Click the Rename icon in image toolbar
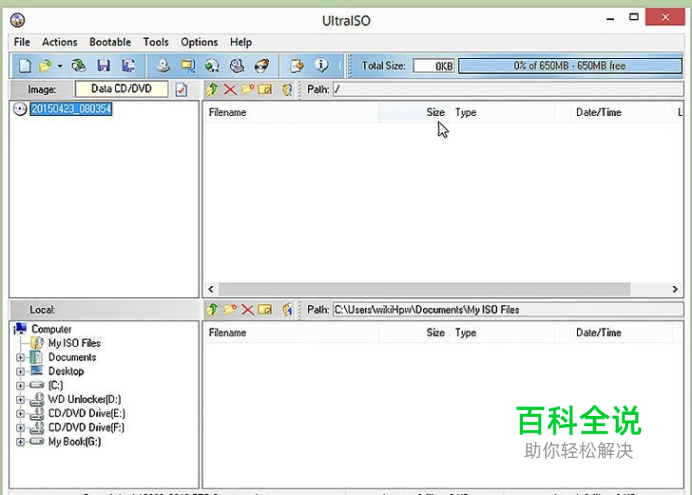 pyautogui.click(x=265, y=90)
